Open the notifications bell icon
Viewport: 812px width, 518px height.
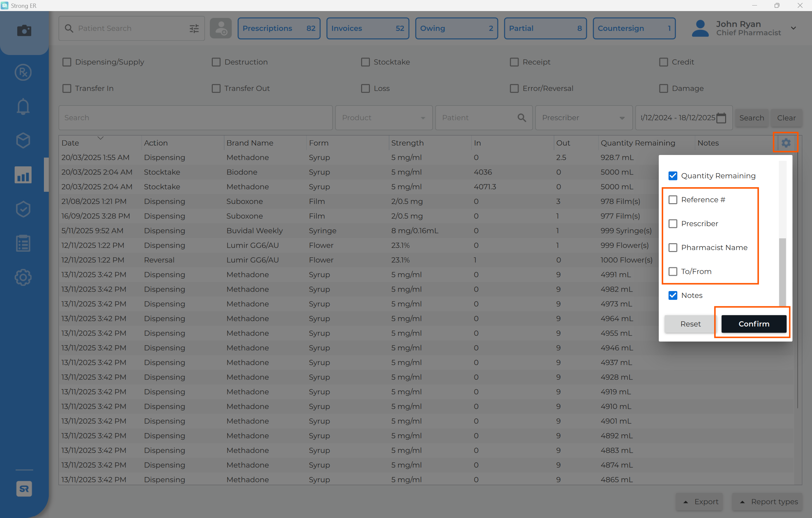coord(23,107)
